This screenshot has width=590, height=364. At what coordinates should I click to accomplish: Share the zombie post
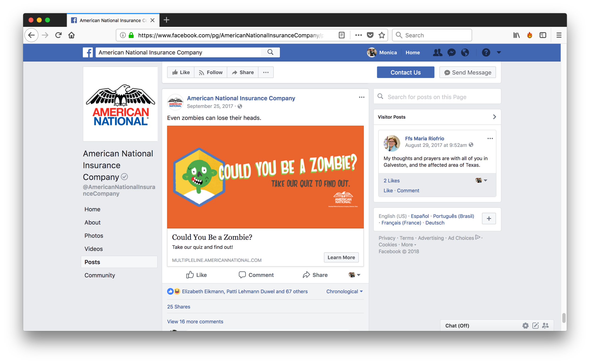tap(315, 275)
